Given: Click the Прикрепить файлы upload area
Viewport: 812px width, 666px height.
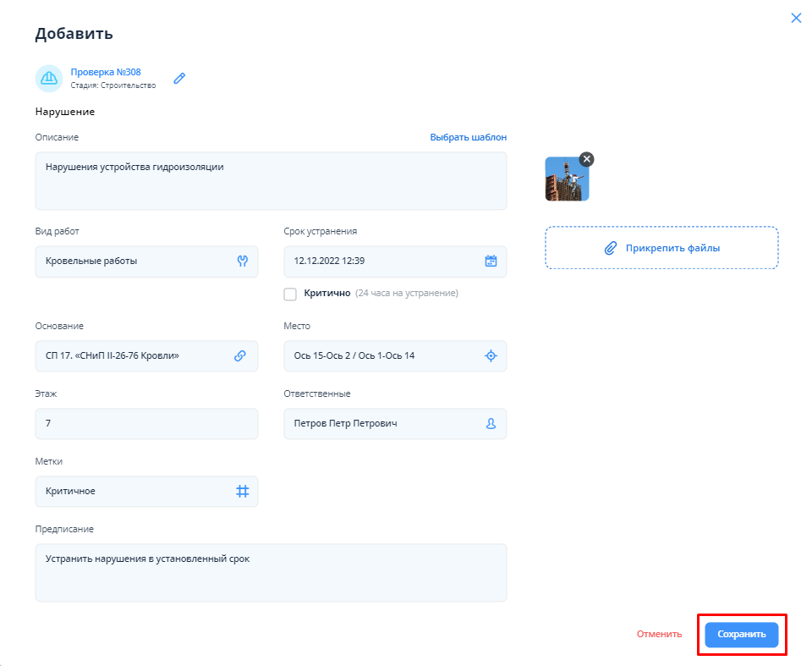Looking at the screenshot, I should pyautogui.click(x=661, y=248).
